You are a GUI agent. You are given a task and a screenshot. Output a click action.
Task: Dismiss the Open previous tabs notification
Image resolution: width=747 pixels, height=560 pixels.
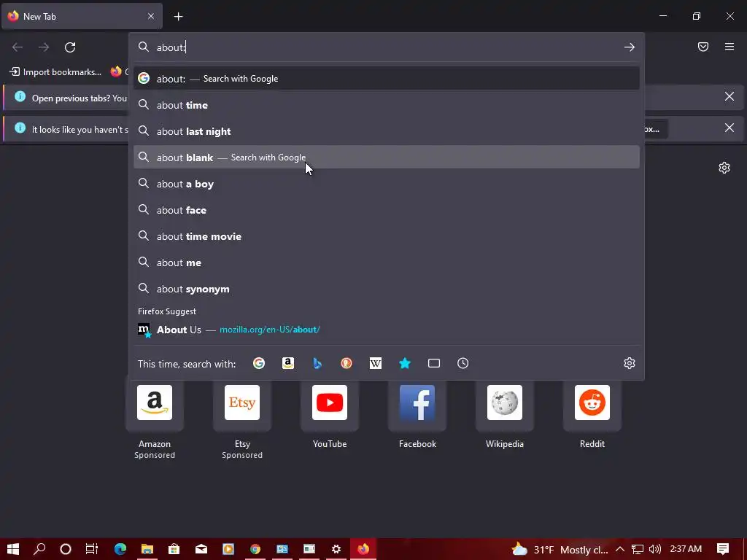(x=729, y=97)
